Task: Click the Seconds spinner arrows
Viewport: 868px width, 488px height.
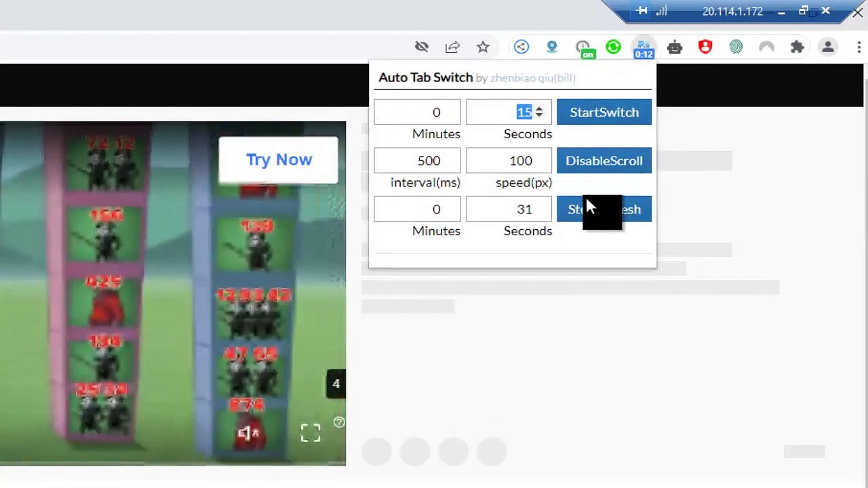Action: tap(539, 112)
